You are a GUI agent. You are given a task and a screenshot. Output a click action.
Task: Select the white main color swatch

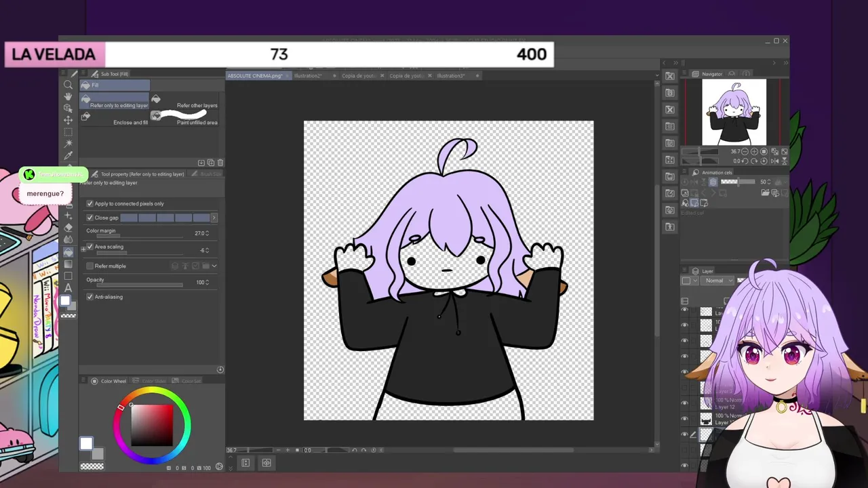[86, 443]
